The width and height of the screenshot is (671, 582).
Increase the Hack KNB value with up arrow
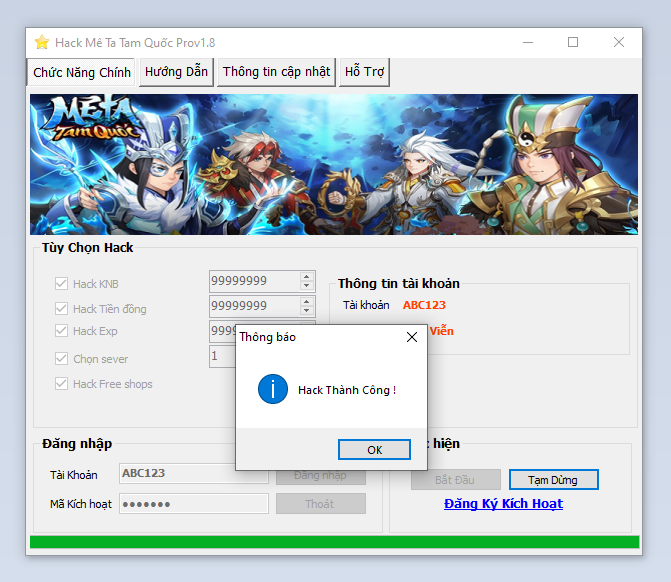pyautogui.click(x=306, y=277)
